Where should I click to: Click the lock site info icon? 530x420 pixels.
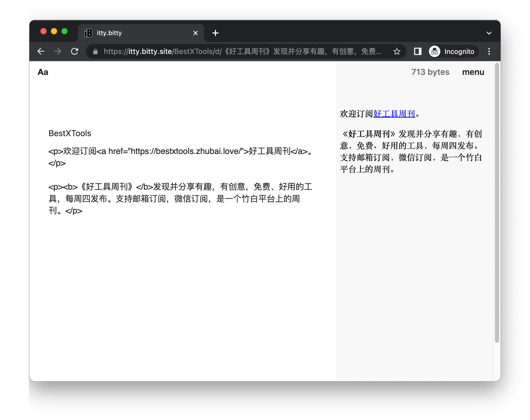pos(95,52)
